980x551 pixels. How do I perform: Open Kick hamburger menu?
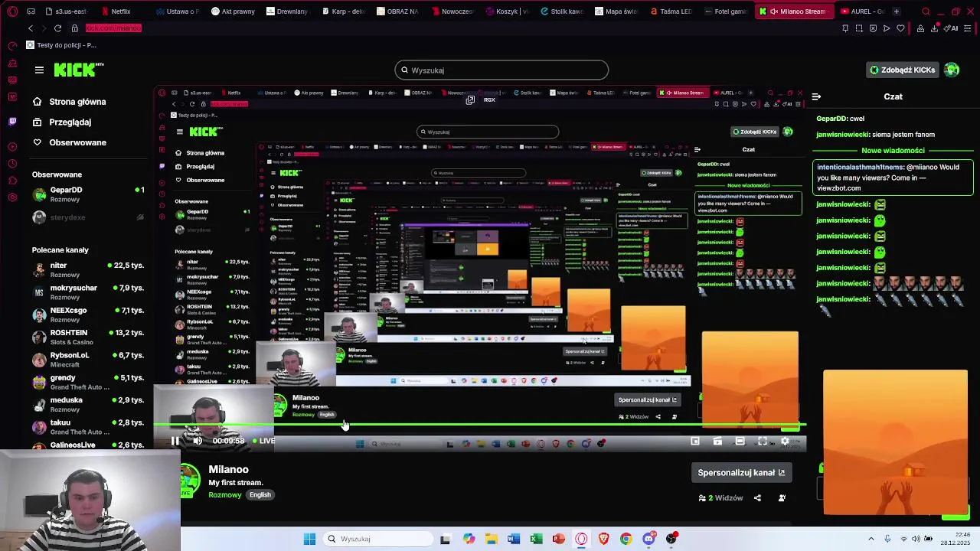tap(39, 70)
